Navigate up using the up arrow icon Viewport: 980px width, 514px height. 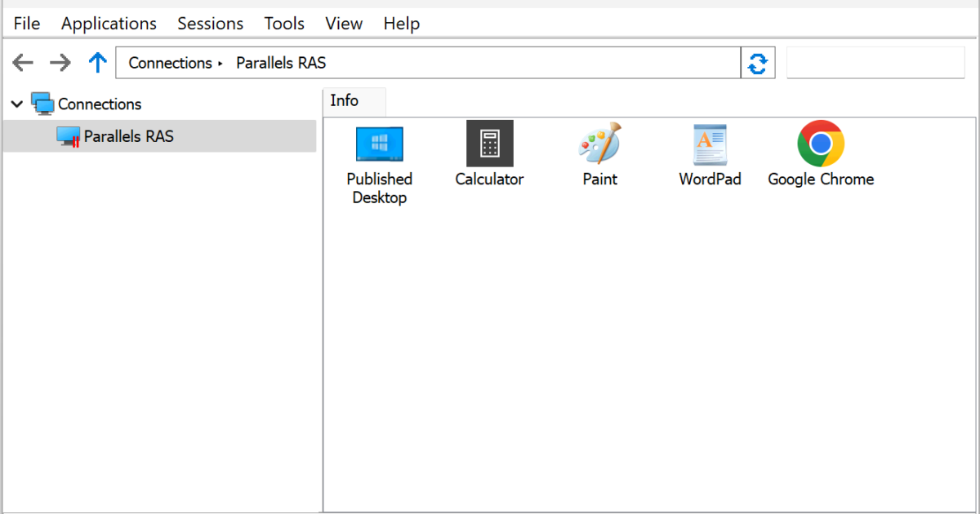coord(97,62)
